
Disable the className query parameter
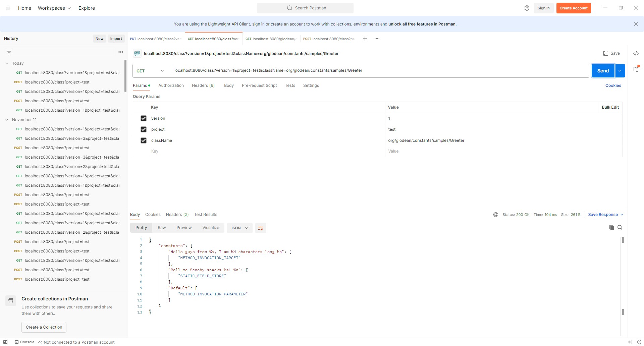point(144,140)
